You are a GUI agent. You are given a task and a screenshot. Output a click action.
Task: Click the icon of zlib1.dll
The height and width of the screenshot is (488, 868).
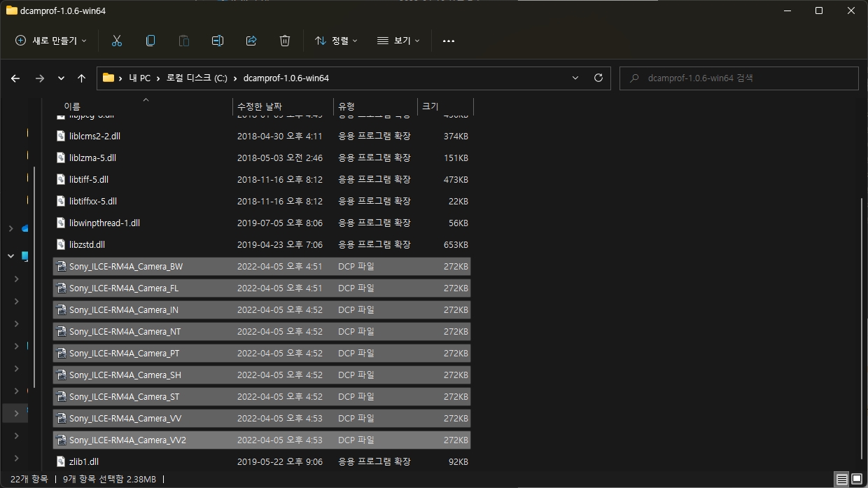pos(61,461)
